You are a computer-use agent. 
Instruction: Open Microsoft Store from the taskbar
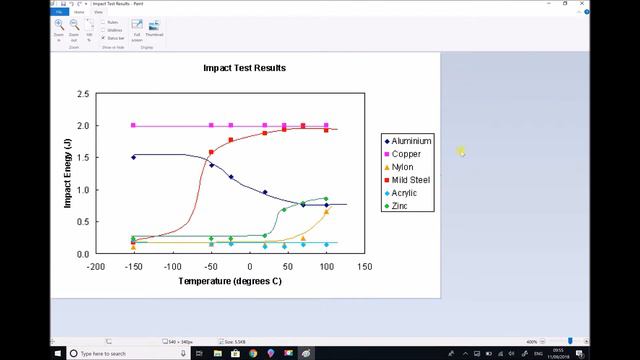pos(236,353)
